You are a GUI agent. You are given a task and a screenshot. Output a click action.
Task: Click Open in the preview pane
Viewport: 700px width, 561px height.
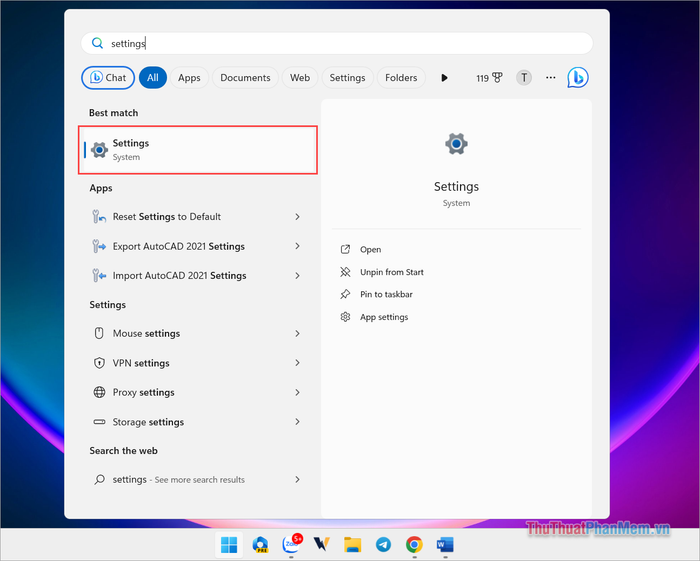[371, 249]
